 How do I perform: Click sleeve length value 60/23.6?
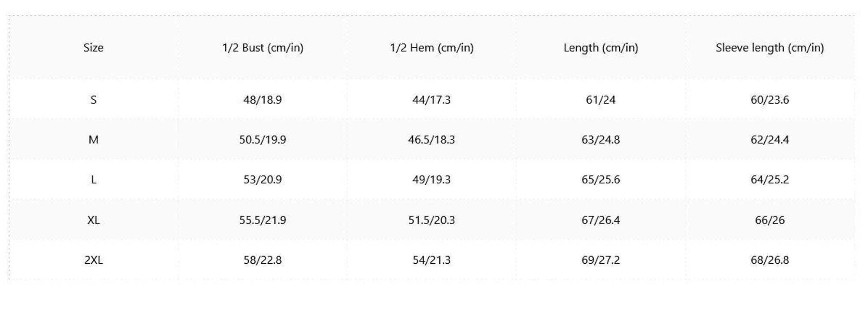tap(769, 100)
